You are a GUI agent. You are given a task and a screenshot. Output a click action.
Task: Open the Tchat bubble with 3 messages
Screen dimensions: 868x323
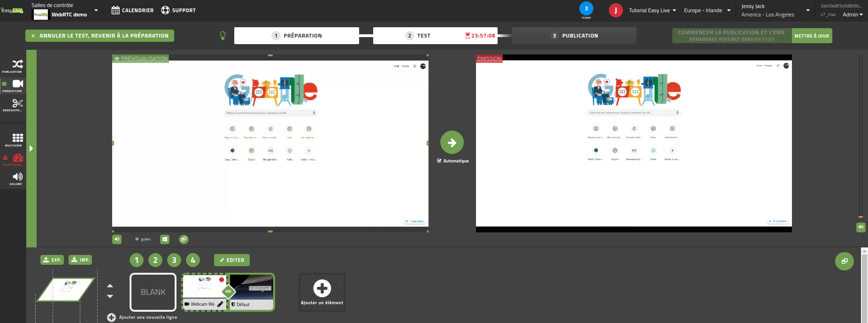coord(586,9)
